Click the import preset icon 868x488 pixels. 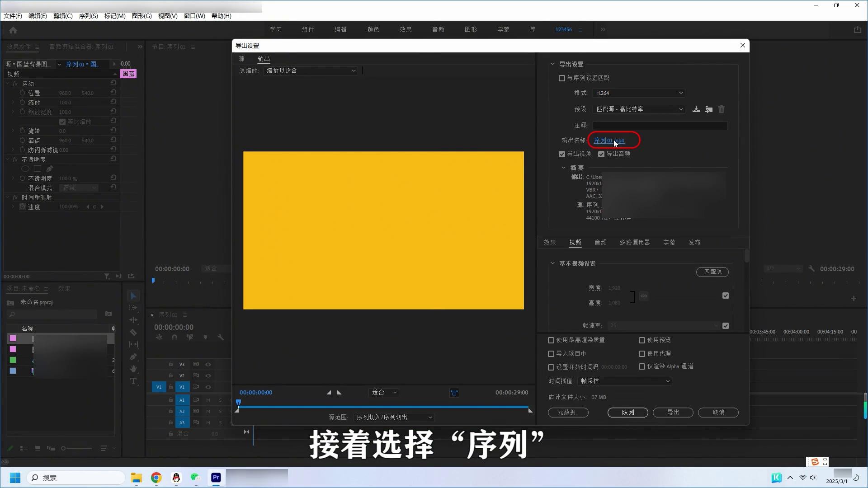click(708, 109)
